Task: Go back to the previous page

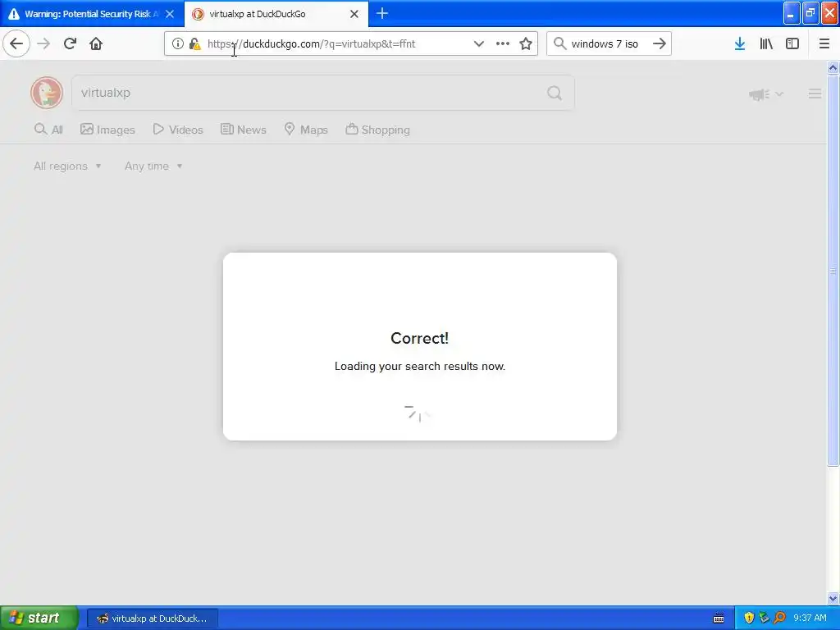Action: [16, 43]
